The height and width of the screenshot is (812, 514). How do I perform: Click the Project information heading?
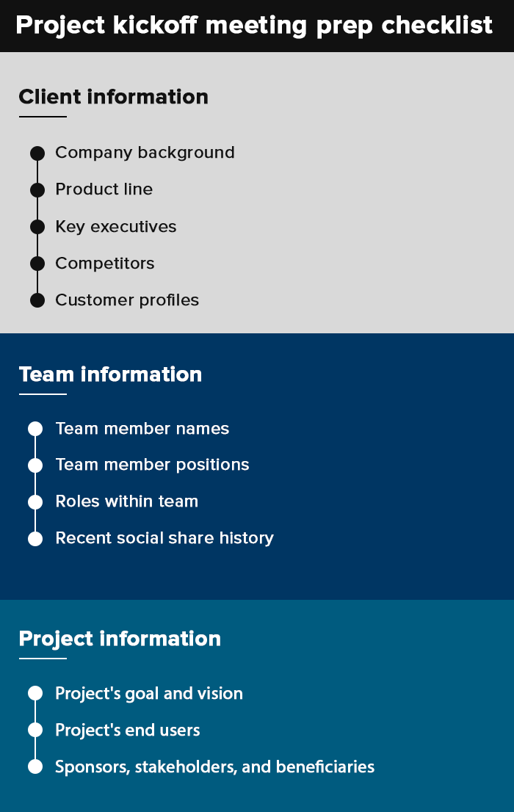pos(120,639)
